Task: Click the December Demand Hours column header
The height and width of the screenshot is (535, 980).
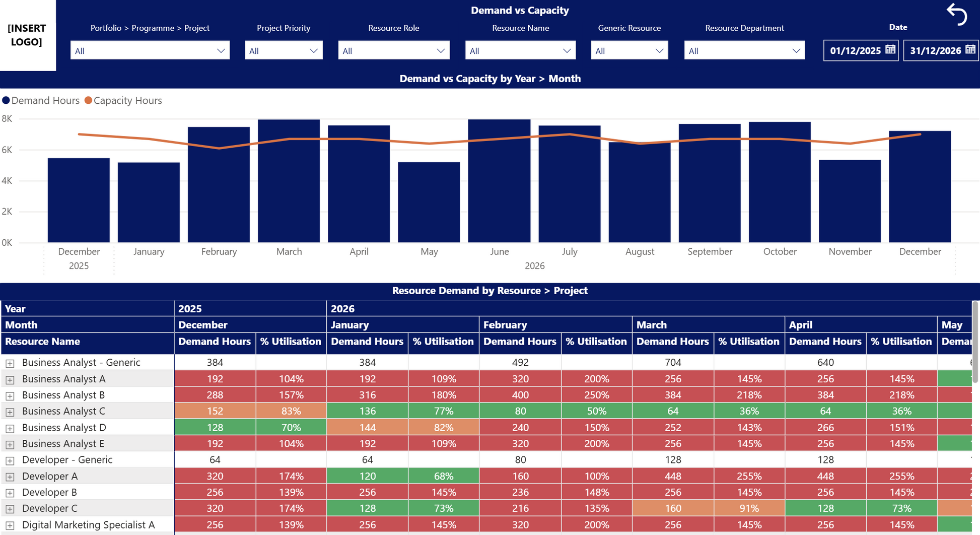Action: [x=215, y=342]
